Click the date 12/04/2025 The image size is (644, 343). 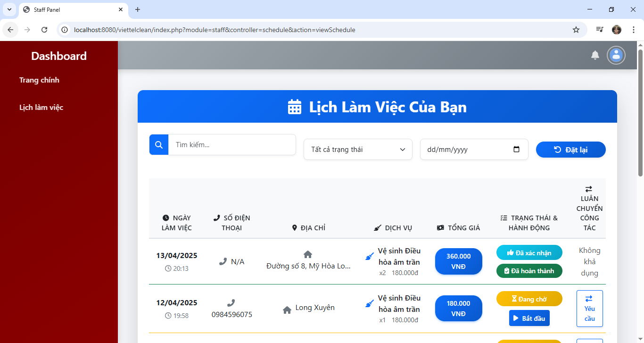point(177,303)
